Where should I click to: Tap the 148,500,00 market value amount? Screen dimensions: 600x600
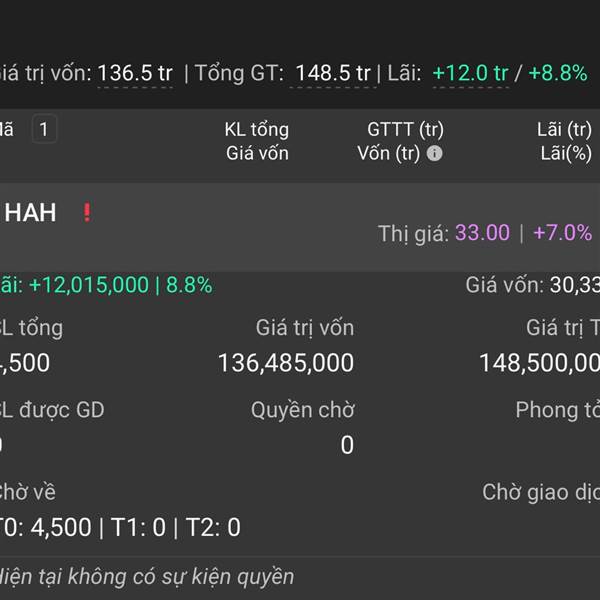click(540, 363)
